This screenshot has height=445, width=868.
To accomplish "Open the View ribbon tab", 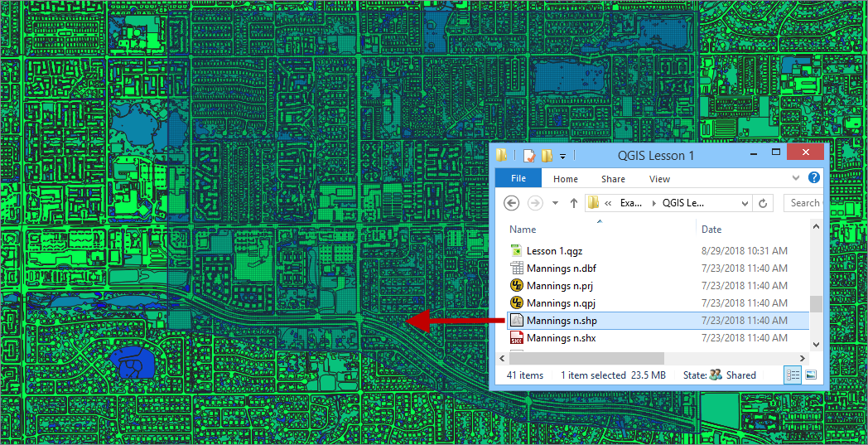I will click(659, 178).
